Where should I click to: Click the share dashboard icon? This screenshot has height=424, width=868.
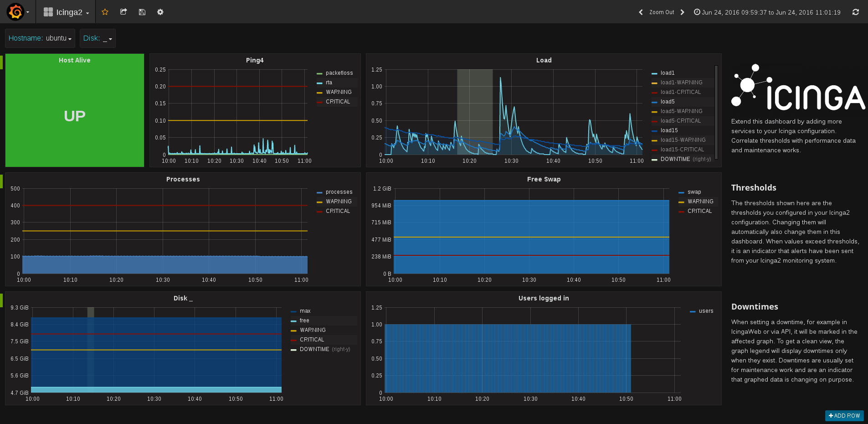click(123, 12)
